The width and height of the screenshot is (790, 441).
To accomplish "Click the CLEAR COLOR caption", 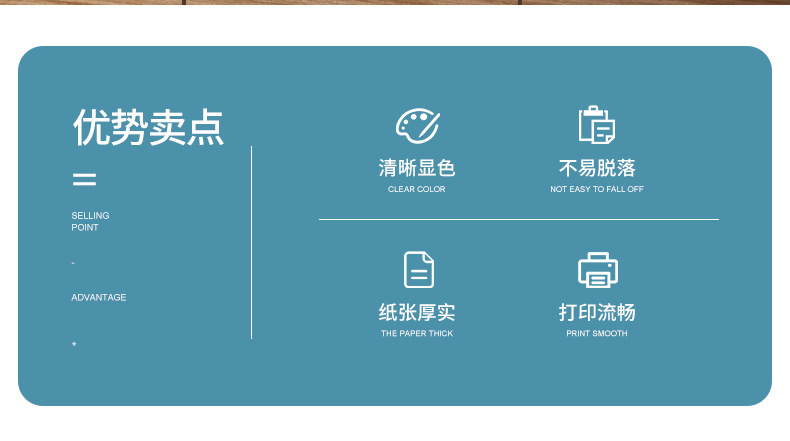I will [417, 189].
